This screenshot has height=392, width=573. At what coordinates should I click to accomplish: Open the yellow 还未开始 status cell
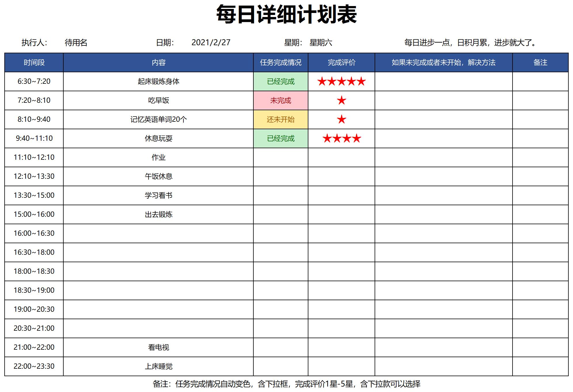tap(281, 119)
